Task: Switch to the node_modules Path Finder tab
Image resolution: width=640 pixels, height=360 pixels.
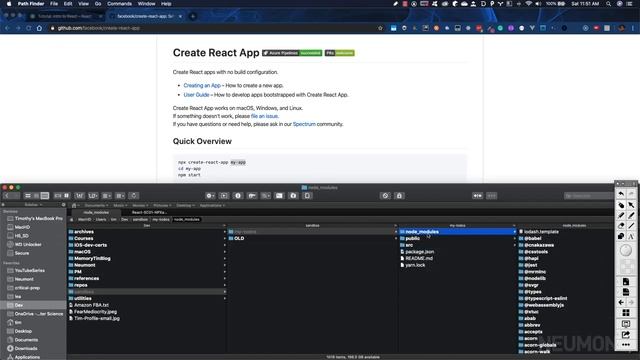Action: (x=96, y=213)
